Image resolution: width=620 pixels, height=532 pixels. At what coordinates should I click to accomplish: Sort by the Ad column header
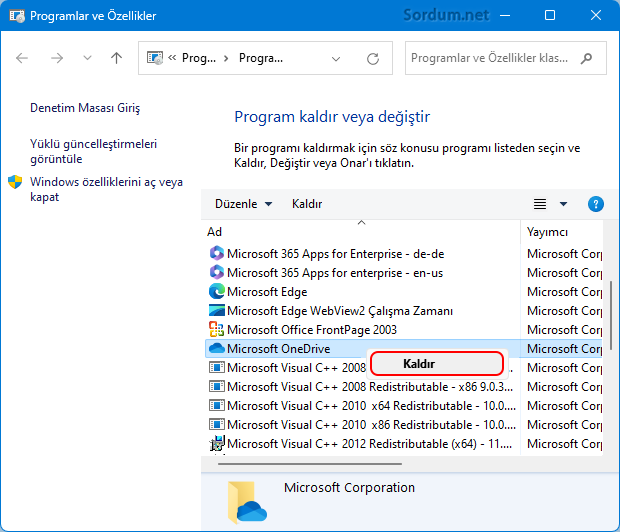361,232
